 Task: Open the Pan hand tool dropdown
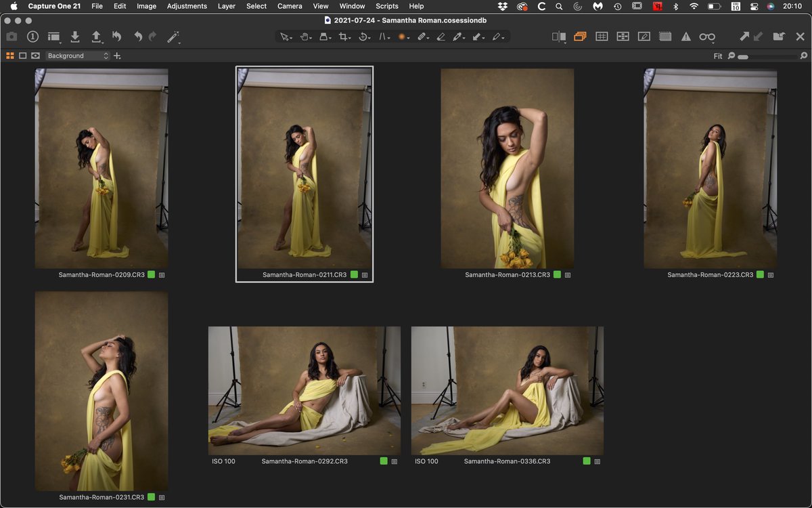pos(306,37)
